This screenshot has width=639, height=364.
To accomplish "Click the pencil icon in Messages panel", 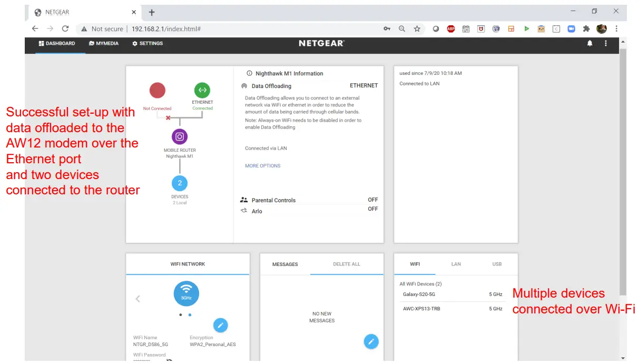I will pos(371,341).
